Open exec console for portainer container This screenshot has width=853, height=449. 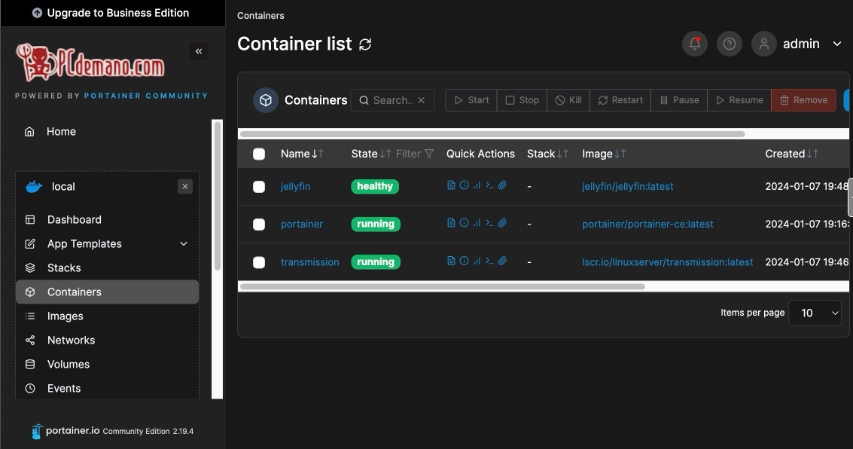click(489, 223)
